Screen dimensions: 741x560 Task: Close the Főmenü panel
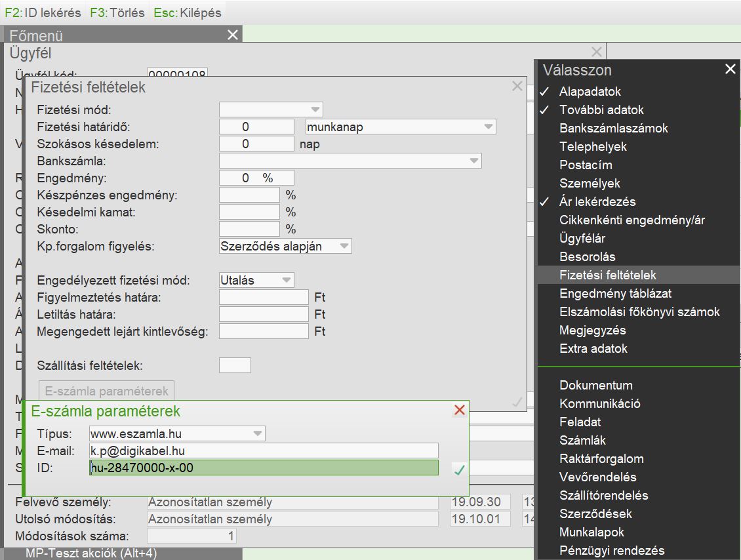232,35
